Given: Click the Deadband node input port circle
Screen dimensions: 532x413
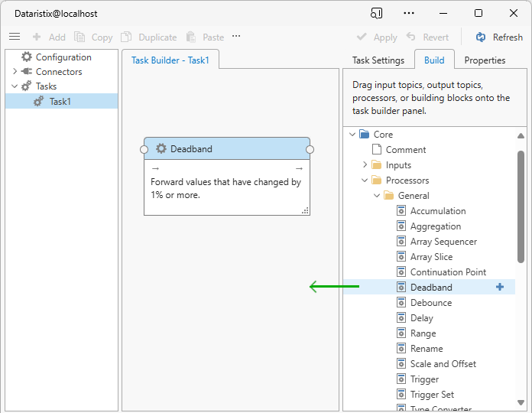Looking at the screenshot, I should tap(144, 149).
